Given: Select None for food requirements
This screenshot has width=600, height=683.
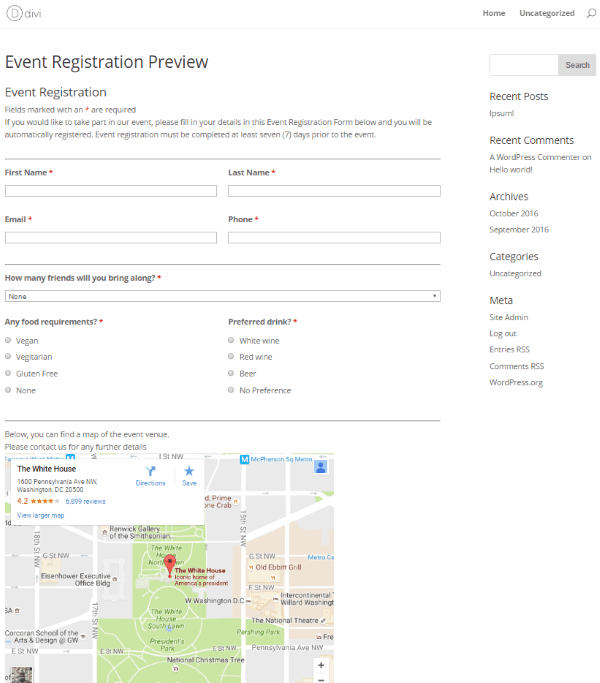Looking at the screenshot, I should [8, 390].
